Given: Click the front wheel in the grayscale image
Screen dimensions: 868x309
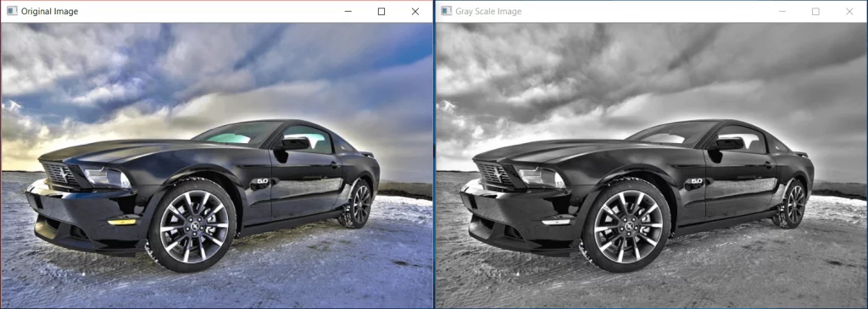Looking at the screenshot, I should (628, 225).
